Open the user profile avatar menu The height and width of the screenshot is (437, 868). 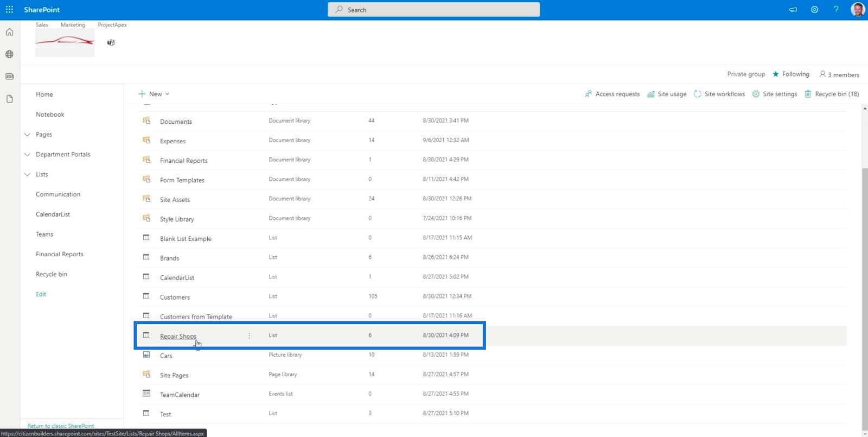pos(858,9)
